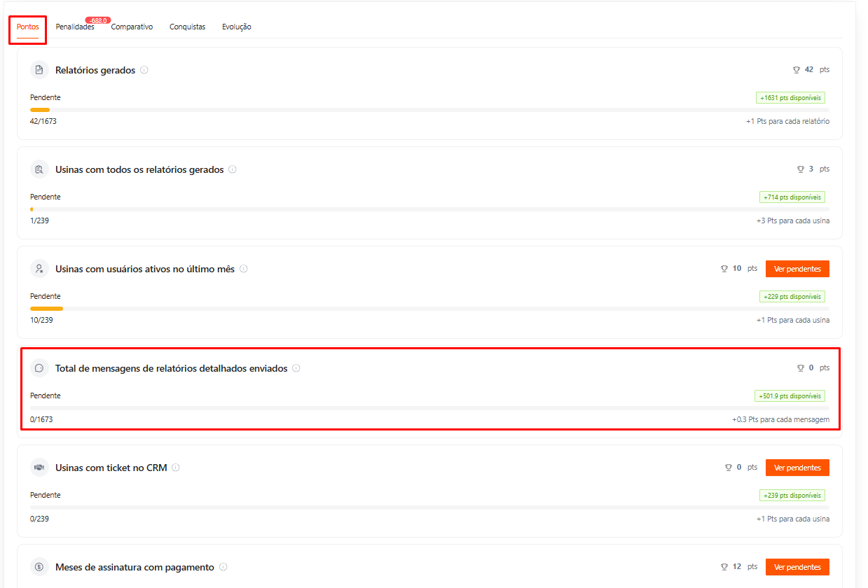Image resolution: width=868 pixels, height=588 pixels.
Task: Click "+0.3 Pts para cada mensagem" text
Action: tap(780, 419)
